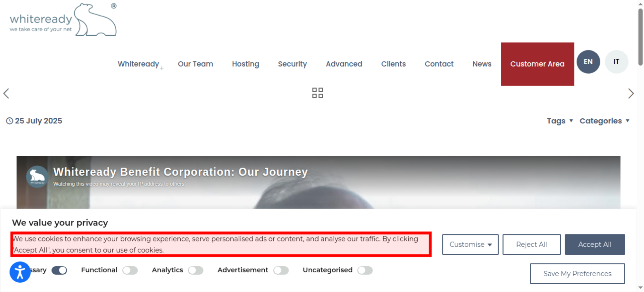This screenshot has width=644, height=292.
Task: Enable the Analytics cookies toggle
Action: 196,270
